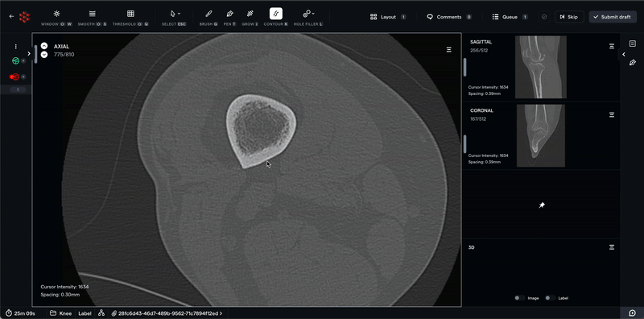Select the Threshold tool
This screenshot has height=319, width=644.
(x=130, y=17)
